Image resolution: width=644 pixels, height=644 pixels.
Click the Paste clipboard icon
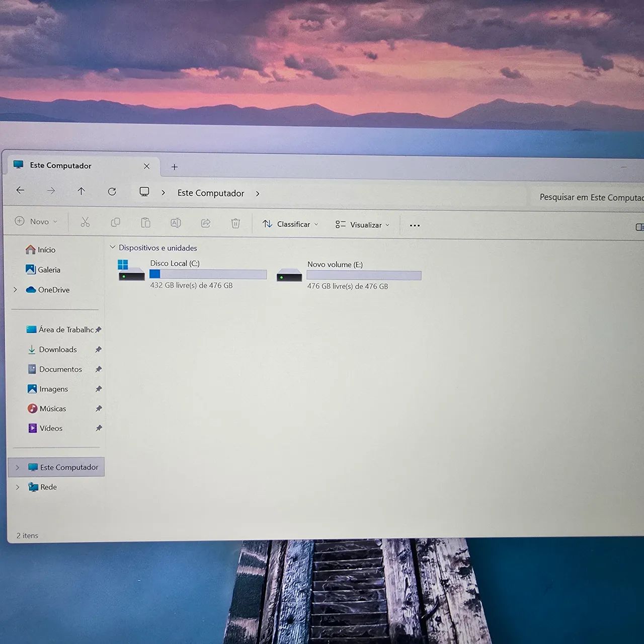pos(145,222)
